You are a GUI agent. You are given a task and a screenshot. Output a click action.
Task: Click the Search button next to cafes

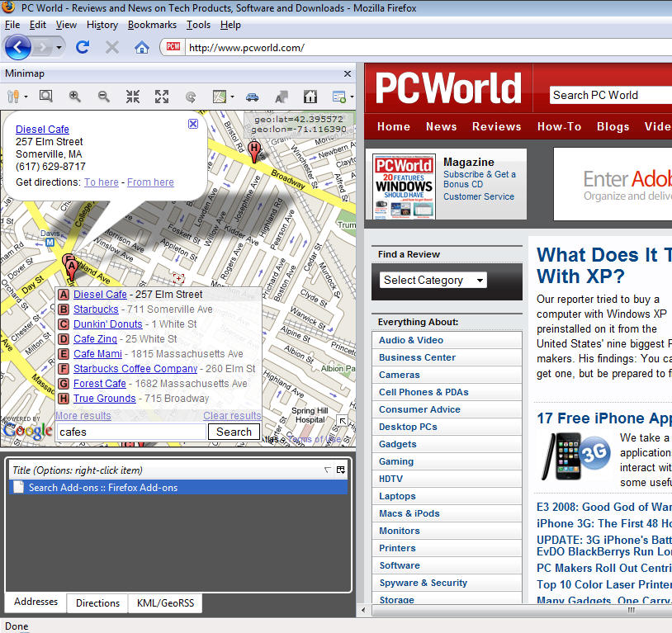234,432
